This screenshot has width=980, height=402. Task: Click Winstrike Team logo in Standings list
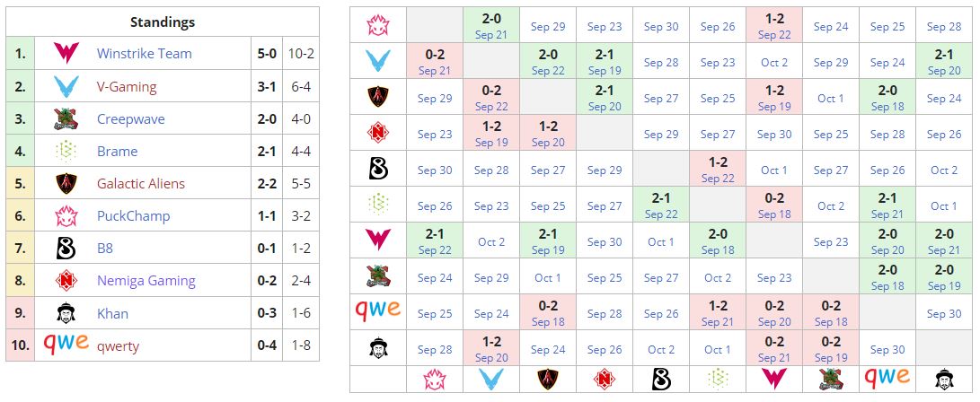[66, 54]
